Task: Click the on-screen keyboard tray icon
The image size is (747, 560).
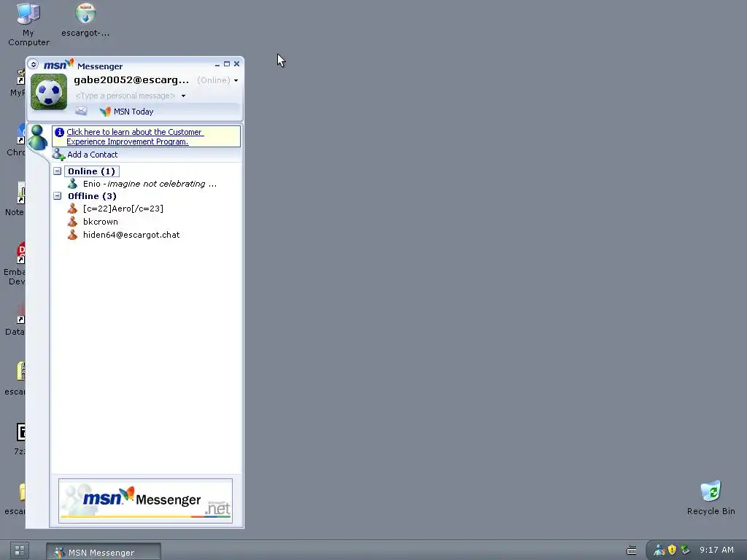Action: point(632,551)
